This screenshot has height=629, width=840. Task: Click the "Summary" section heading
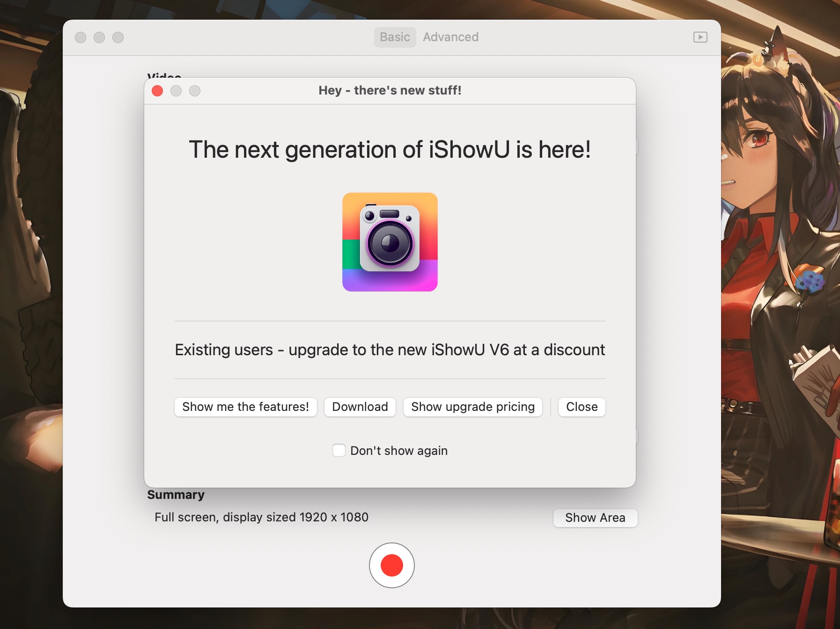click(x=176, y=495)
